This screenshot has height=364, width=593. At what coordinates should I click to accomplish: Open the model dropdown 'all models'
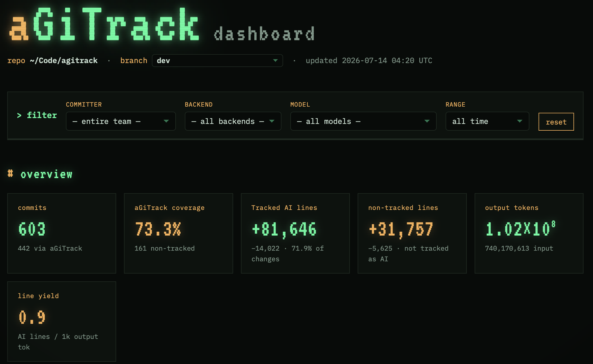pos(363,121)
